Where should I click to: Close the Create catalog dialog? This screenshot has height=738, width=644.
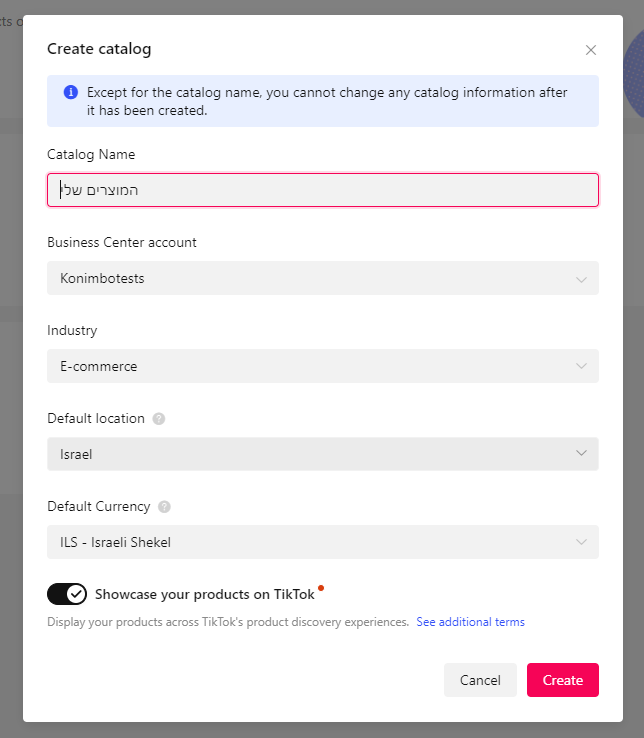tap(591, 50)
